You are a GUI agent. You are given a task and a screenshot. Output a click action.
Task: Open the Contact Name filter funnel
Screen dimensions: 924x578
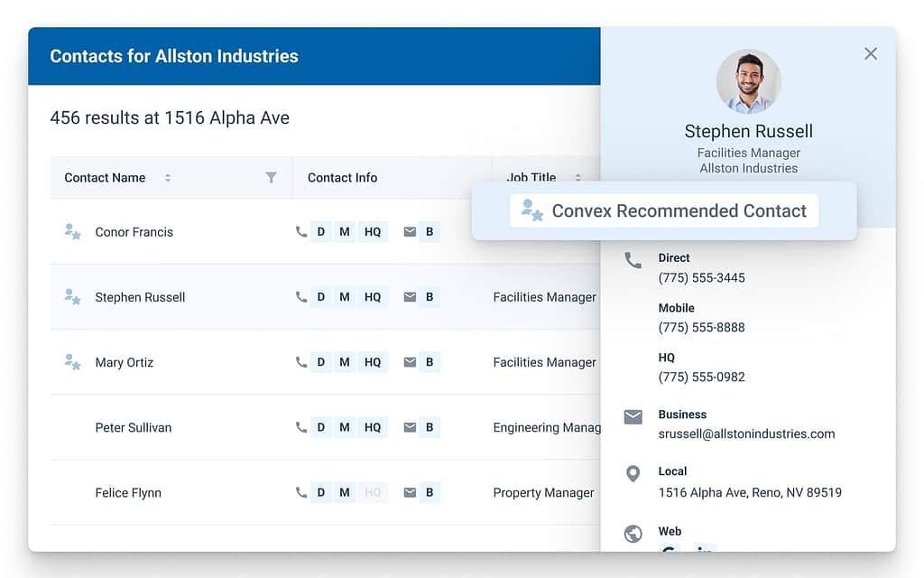(271, 177)
